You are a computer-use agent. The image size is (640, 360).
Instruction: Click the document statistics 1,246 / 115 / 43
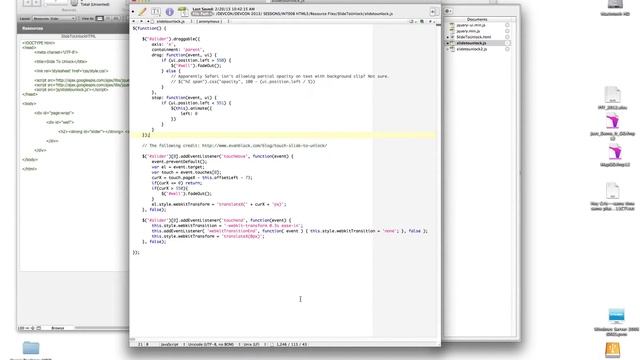291,344
